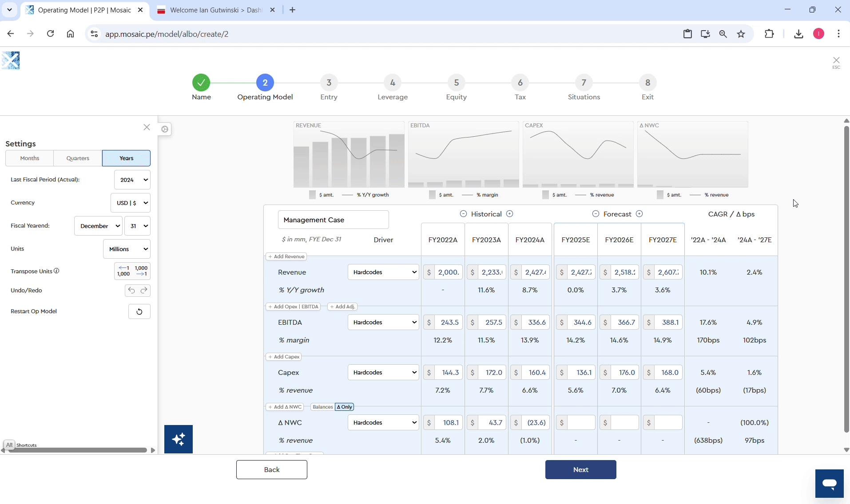Click the Add Revenue button
This screenshot has width=850, height=504.
pyautogui.click(x=286, y=256)
